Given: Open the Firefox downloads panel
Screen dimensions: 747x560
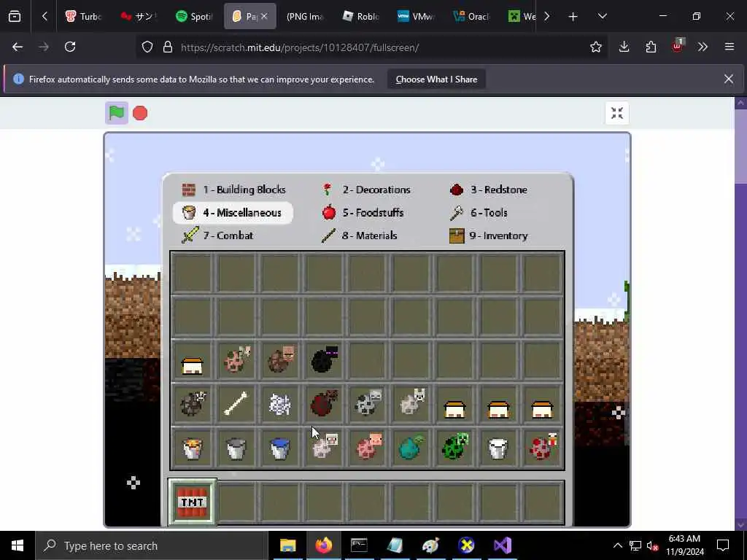Looking at the screenshot, I should coord(624,47).
